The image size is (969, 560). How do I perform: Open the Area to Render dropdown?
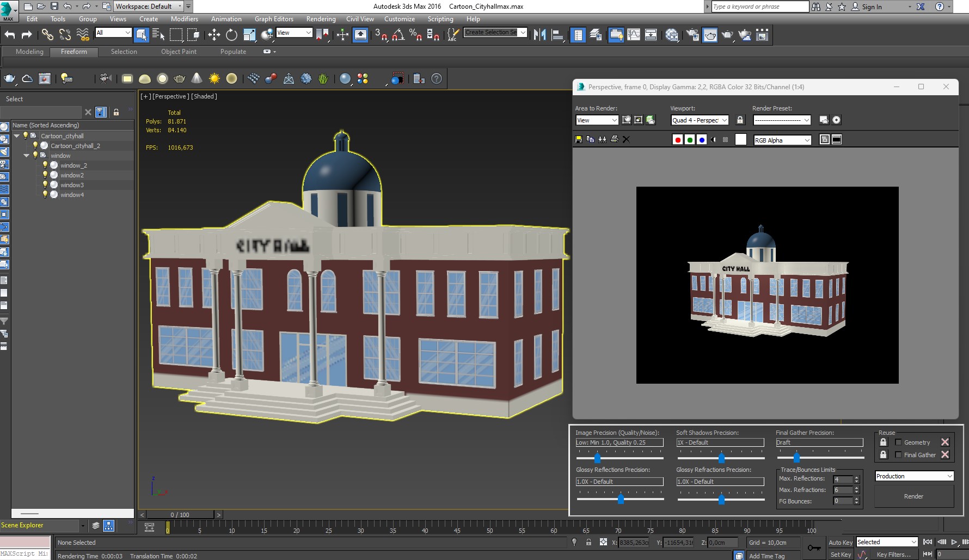point(597,120)
